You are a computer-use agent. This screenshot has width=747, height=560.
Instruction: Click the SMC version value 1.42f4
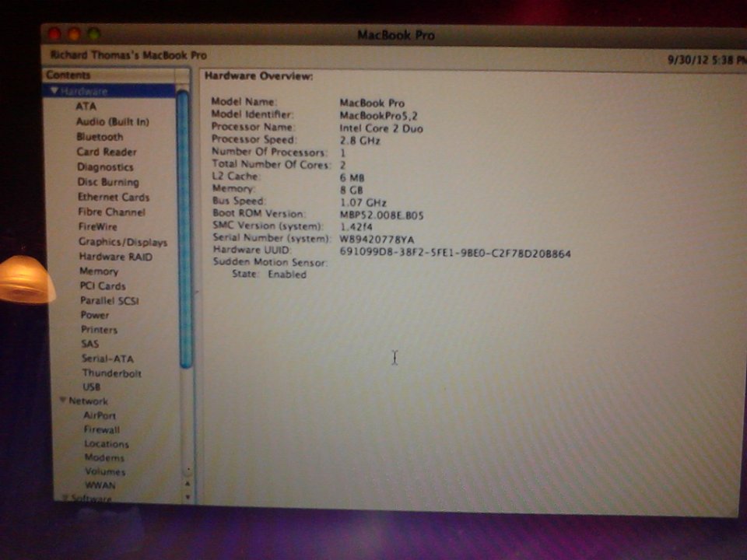[356, 227]
